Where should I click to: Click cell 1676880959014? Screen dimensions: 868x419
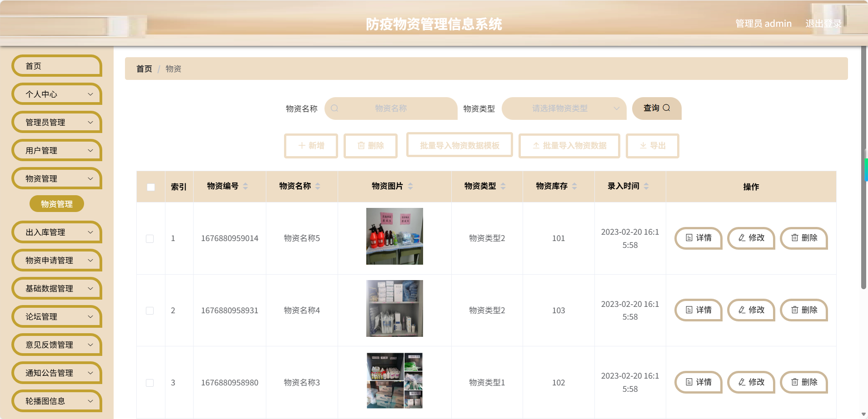coord(229,238)
